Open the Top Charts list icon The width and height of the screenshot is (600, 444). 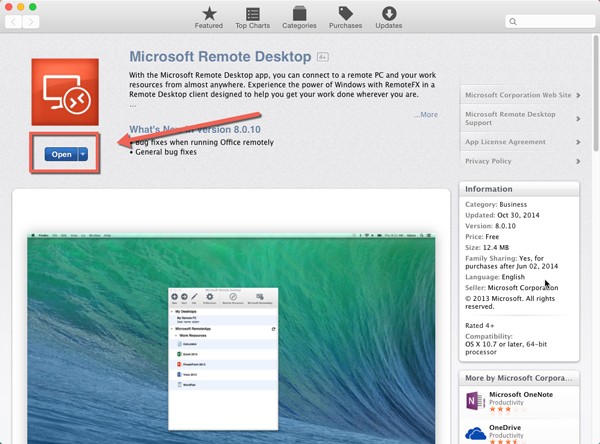[253, 14]
